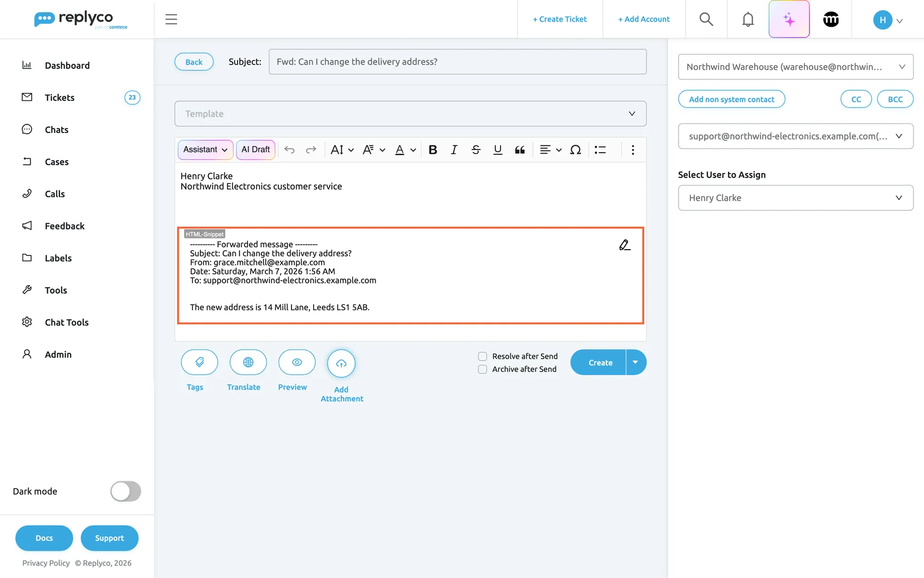The height and width of the screenshot is (578, 924).
Task: Open the Northwind Warehouse recipient dropdown
Action: pyautogui.click(x=796, y=67)
